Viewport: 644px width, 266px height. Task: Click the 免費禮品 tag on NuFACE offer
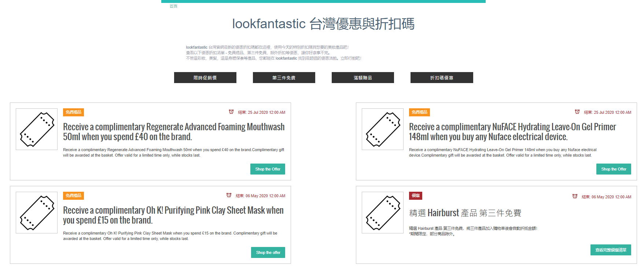[419, 112]
